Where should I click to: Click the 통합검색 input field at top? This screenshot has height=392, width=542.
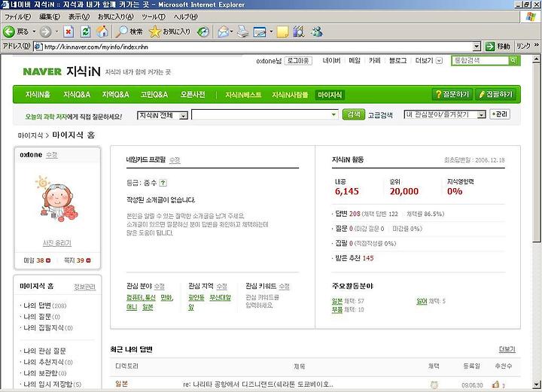pyautogui.click(x=480, y=60)
